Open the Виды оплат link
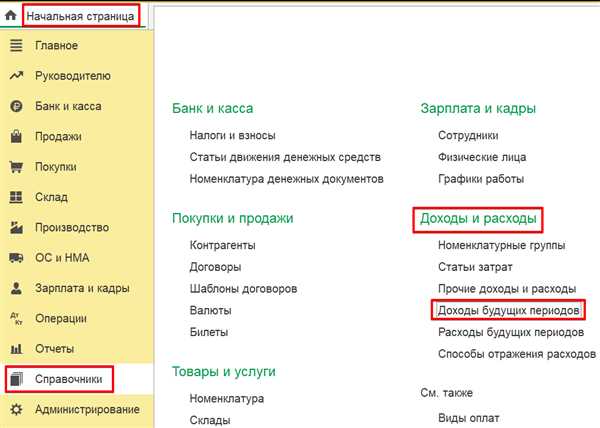The width and height of the screenshot is (600, 428). (x=469, y=418)
